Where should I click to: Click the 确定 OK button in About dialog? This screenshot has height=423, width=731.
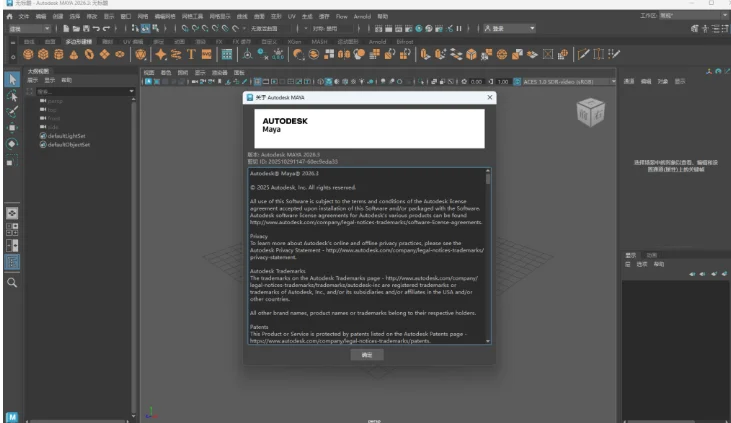[367, 355]
